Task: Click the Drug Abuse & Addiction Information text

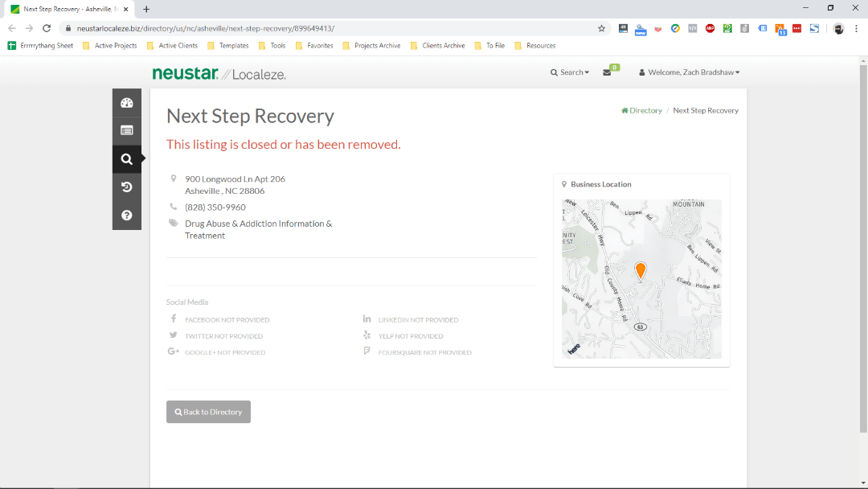Action: (x=259, y=229)
